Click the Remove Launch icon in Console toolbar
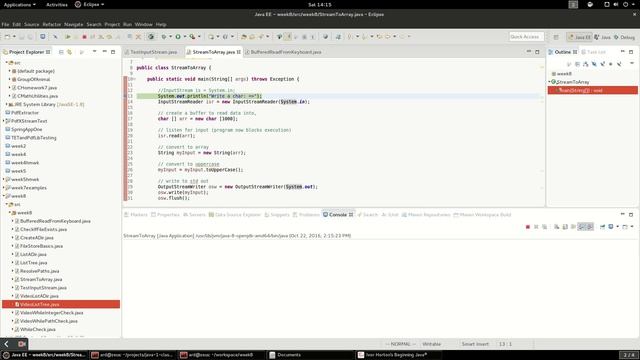This screenshot has height=360, width=640. (x=536, y=227)
